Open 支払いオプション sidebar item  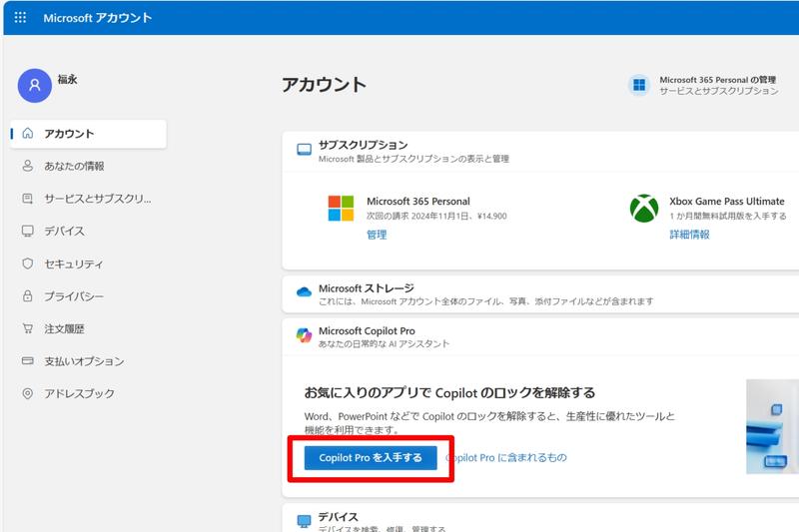coord(84,361)
